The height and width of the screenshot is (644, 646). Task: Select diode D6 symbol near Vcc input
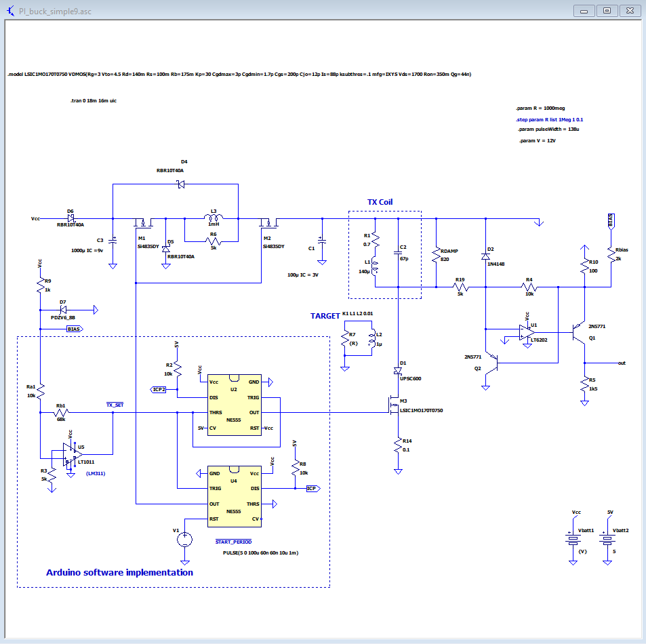71,218
